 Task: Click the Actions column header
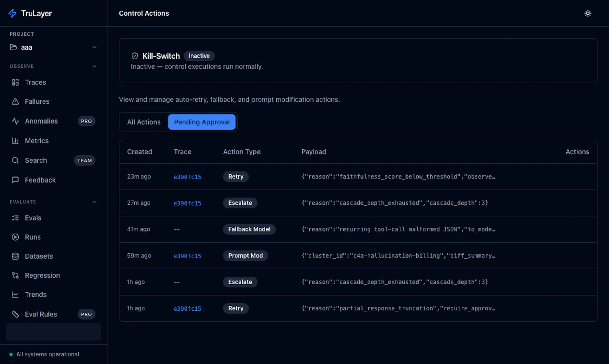coord(577,152)
